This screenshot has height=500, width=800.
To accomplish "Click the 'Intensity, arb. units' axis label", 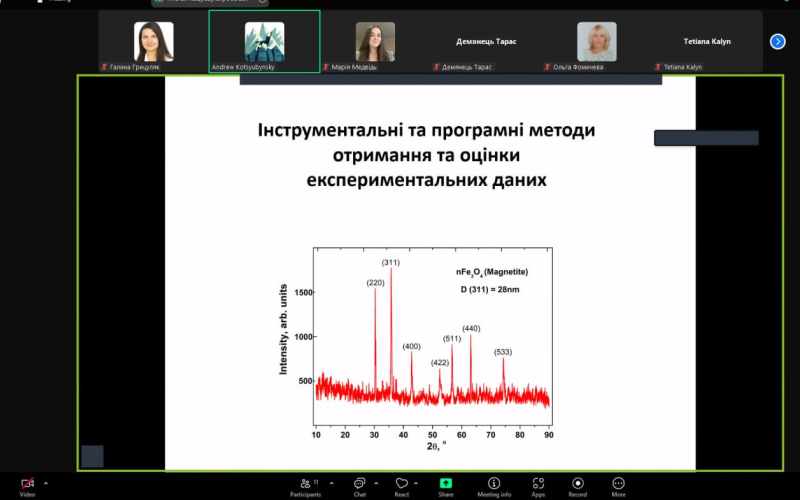I will click(283, 329).
